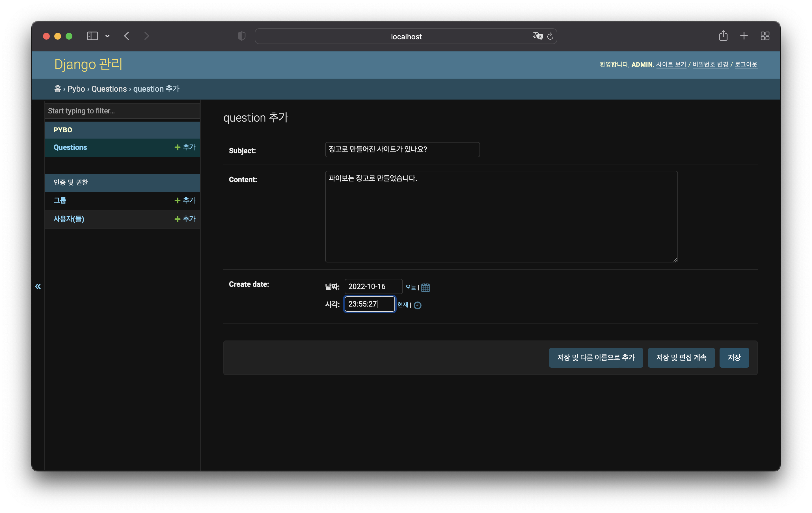Click Pybo in the breadcrumb

(x=76, y=89)
